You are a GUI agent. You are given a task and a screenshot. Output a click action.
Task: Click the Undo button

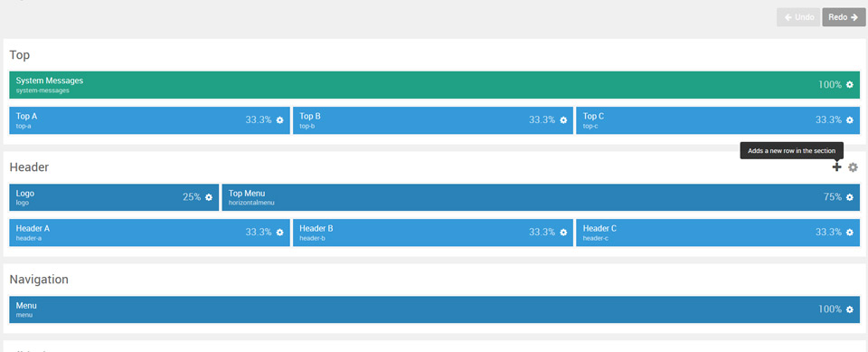coord(798,17)
